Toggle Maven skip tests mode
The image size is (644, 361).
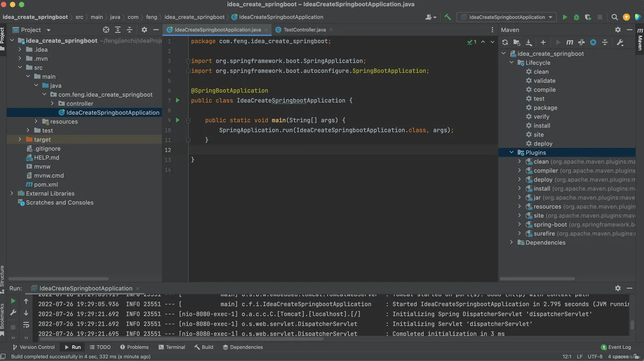(593, 42)
